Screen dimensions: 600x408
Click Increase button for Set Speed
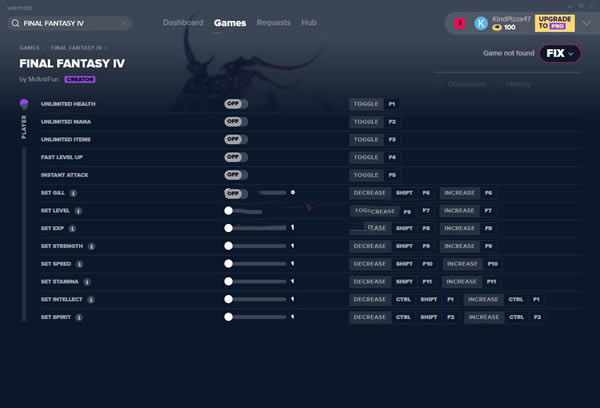click(461, 264)
